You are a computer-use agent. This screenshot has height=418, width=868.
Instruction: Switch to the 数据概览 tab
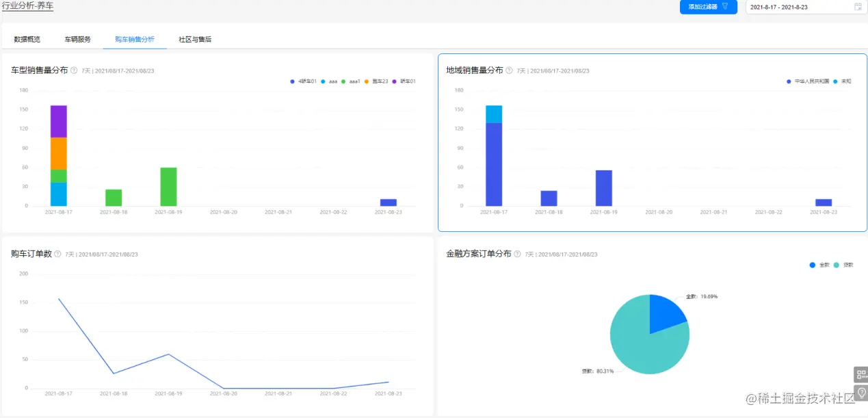(x=27, y=40)
